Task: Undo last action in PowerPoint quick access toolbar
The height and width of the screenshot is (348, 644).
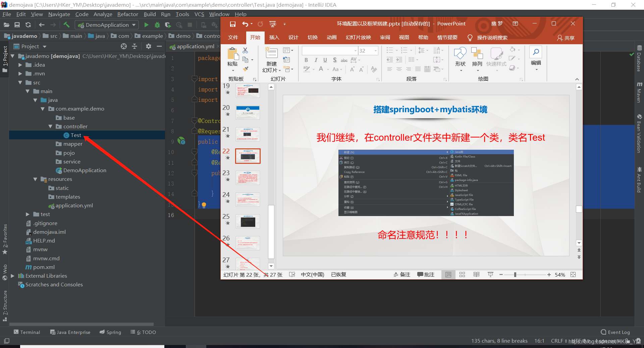Action: click(x=245, y=24)
